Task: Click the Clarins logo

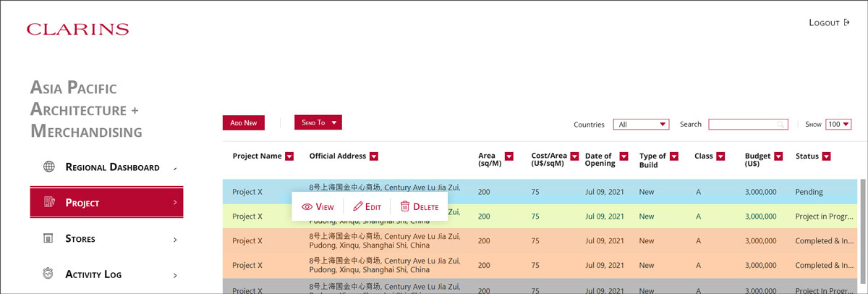Action: (77, 30)
